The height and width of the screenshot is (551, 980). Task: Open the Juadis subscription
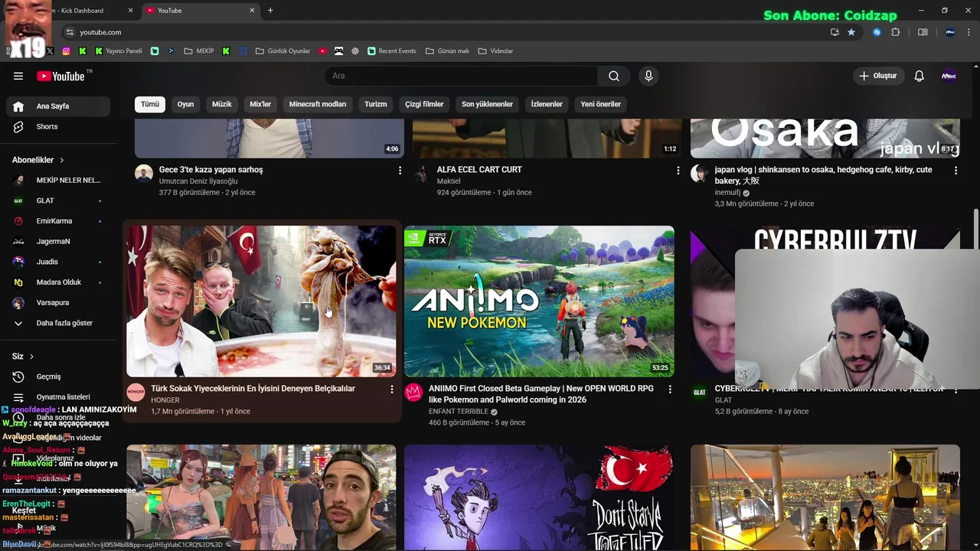pyautogui.click(x=58, y=262)
